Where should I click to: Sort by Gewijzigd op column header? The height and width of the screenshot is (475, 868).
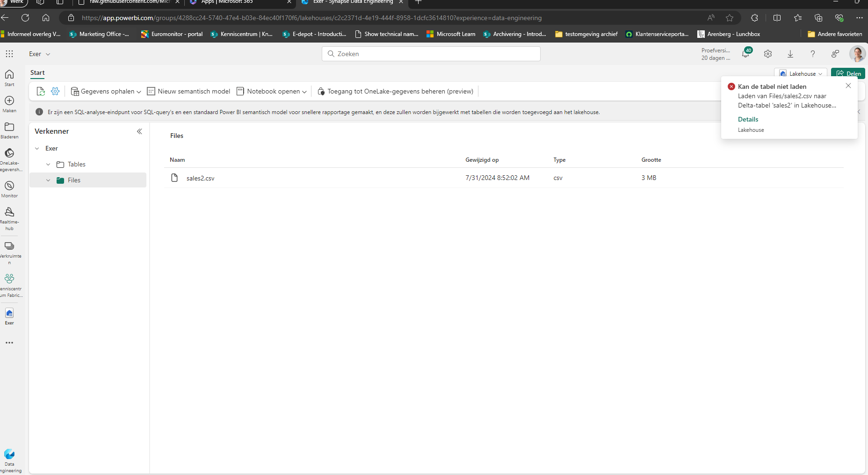pos(482,160)
